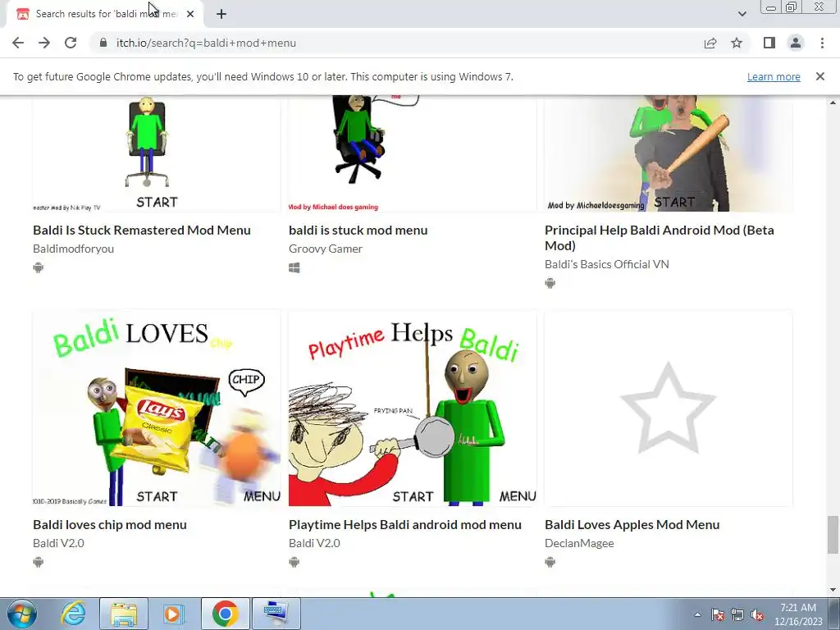Open Baldi loves chip mod menu title
The height and width of the screenshot is (630, 840).
point(110,524)
